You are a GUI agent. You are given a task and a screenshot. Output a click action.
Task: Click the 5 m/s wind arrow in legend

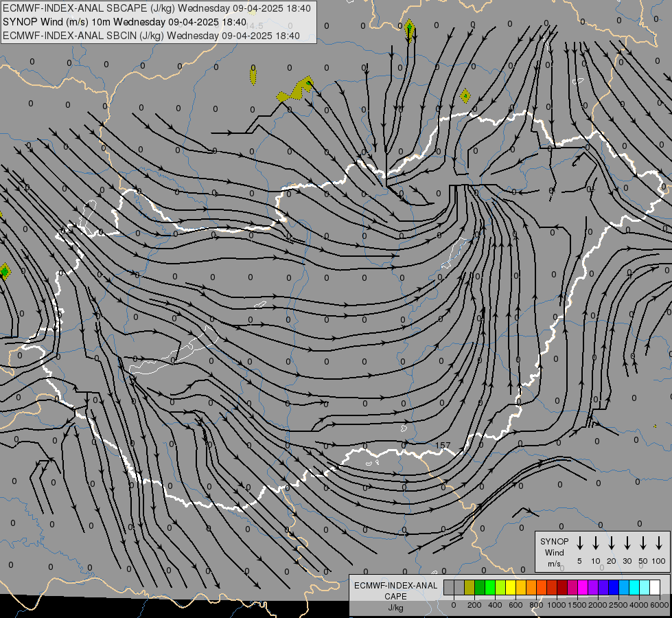[579, 543]
